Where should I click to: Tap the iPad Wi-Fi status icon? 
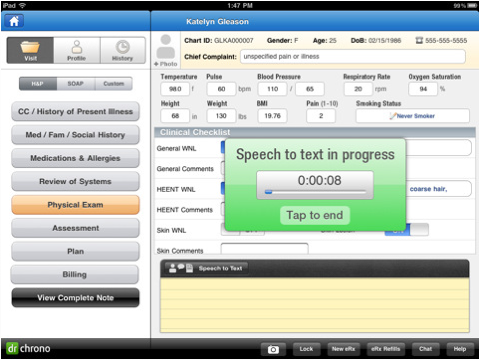(22, 5)
